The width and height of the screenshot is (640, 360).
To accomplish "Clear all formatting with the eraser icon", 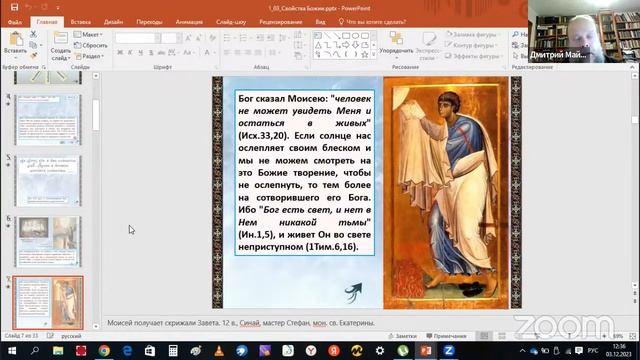I will (x=212, y=38).
